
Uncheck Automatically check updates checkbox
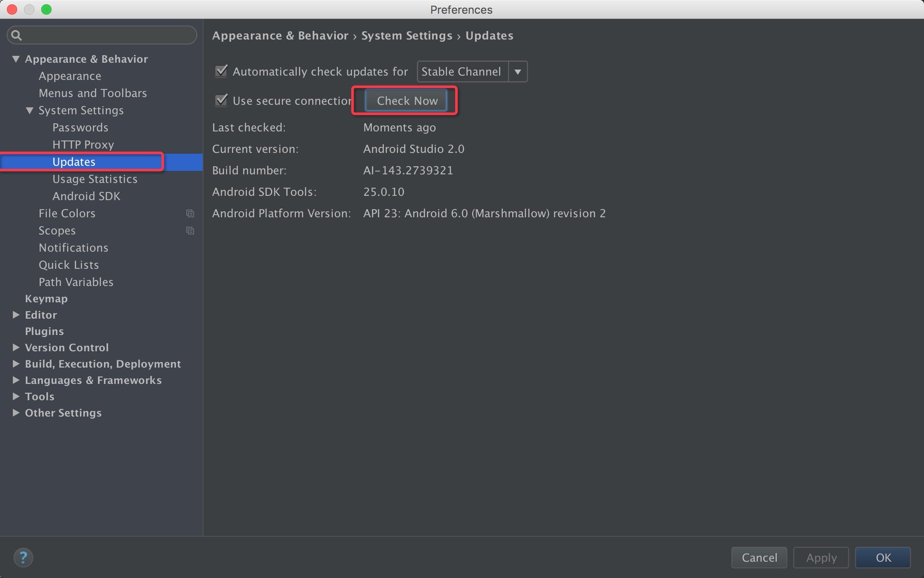(x=221, y=71)
